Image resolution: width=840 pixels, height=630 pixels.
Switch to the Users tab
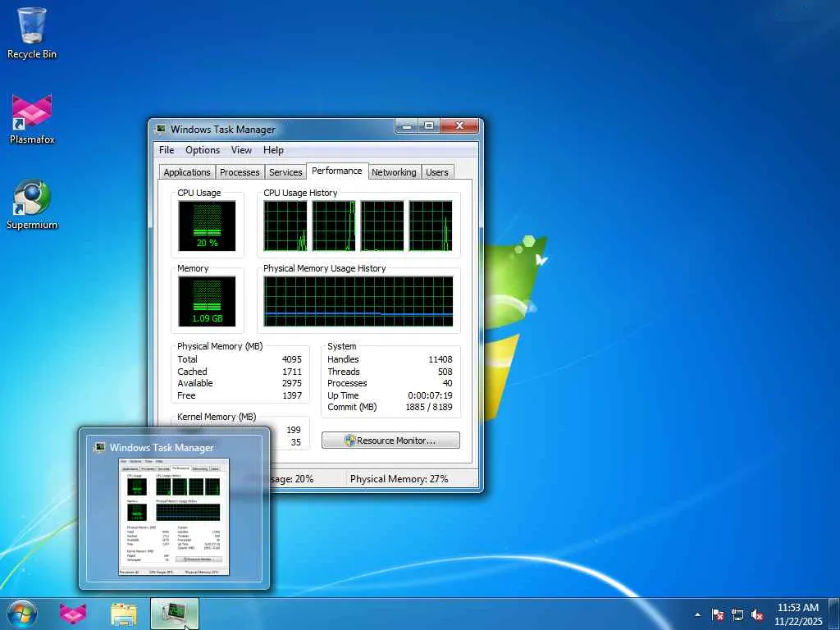click(x=437, y=172)
